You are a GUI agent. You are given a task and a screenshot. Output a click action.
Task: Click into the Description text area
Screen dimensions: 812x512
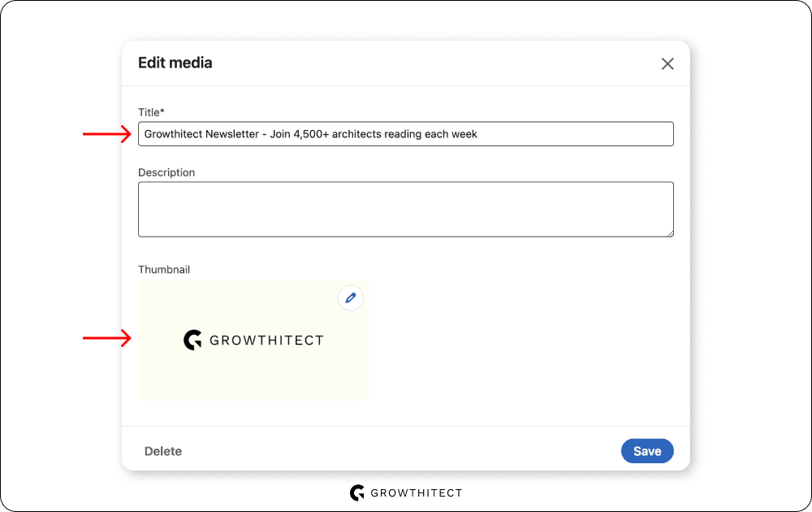pyautogui.click(x=406, y=209)
